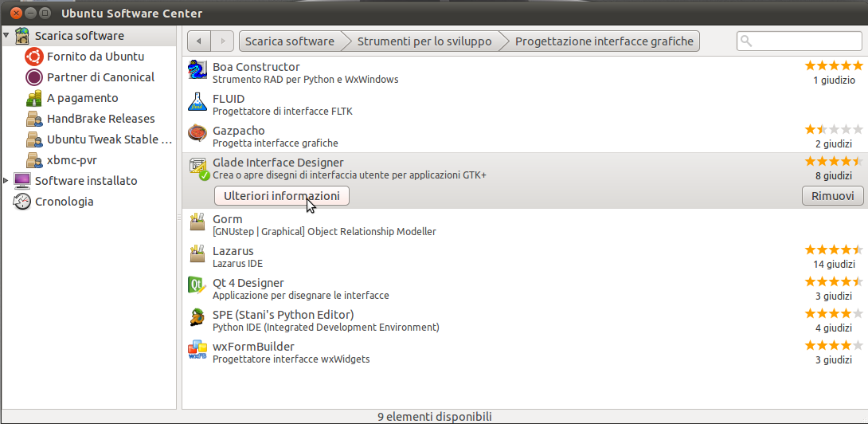
Task: Select A pagamento in sidebar
Action: [83, 98]
